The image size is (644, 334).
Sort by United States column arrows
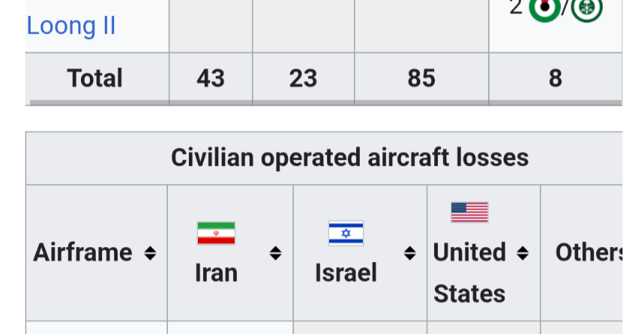(x=523, y=253)
